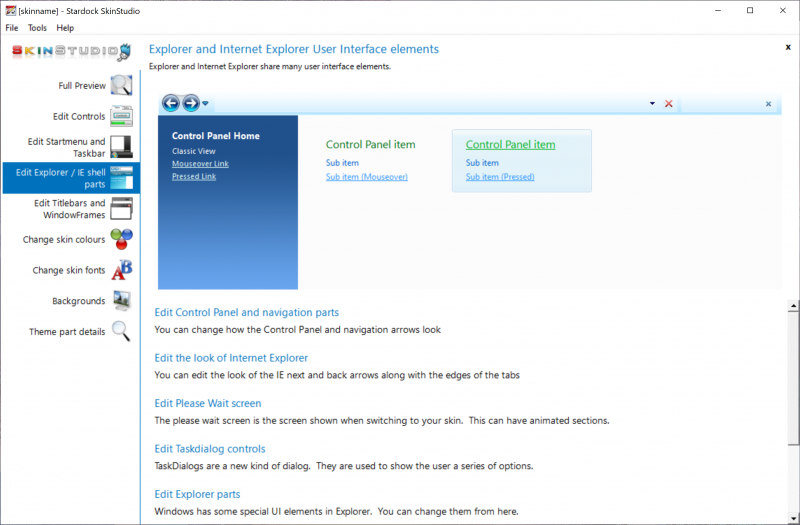This screenshot has width=800, height=525.
Task: Click the scrollbar down arrow
Action: (793, 519)
